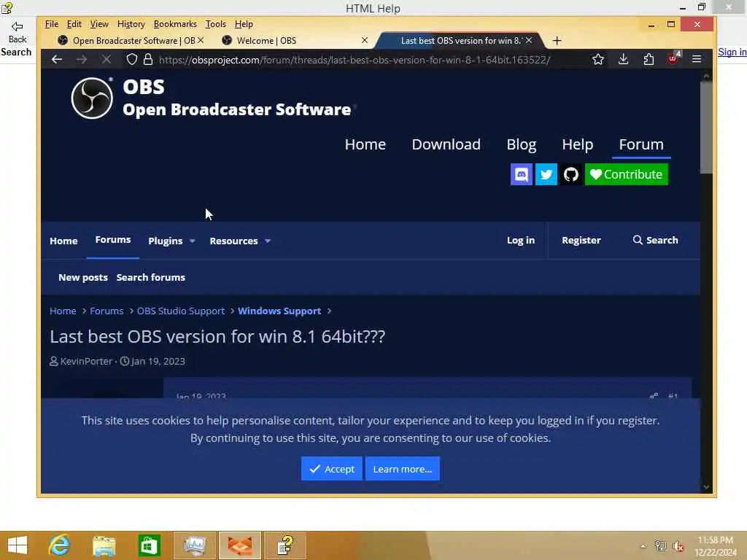The image size is (747, 560).
Task: Open the View menu
Action: [x=99, y=24]
